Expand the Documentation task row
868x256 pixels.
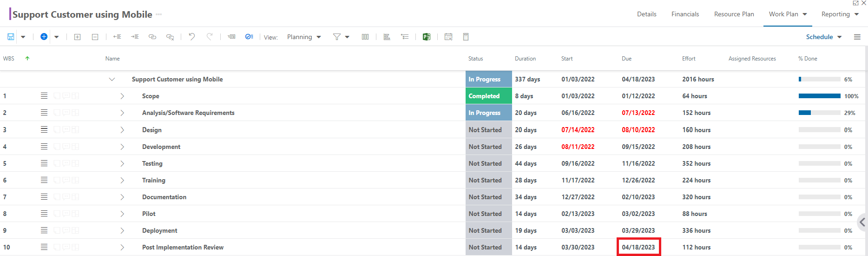122,197
